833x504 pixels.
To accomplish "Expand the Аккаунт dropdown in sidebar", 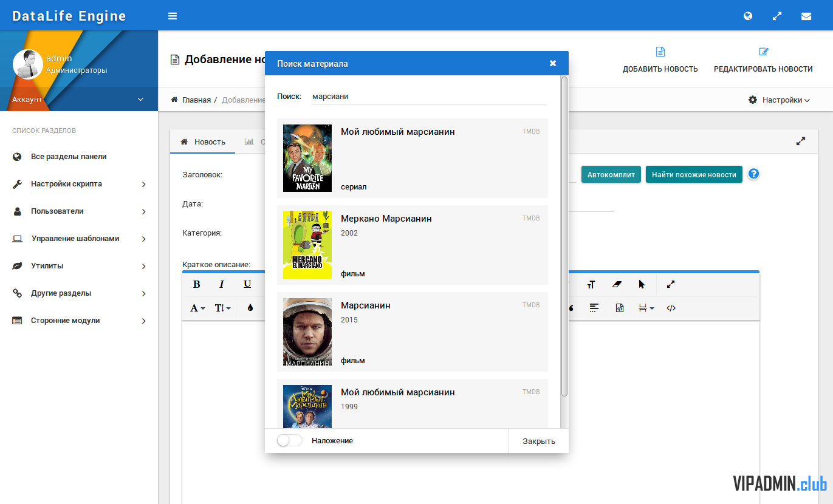I will coord(79,100).
